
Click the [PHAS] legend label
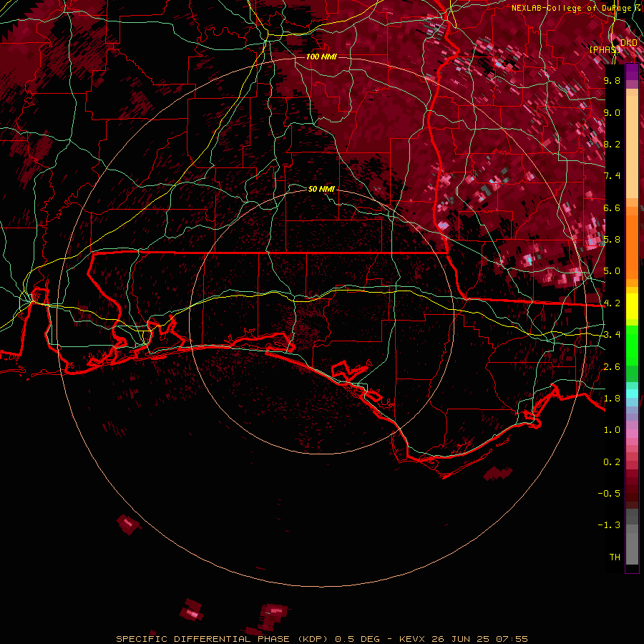605,49
